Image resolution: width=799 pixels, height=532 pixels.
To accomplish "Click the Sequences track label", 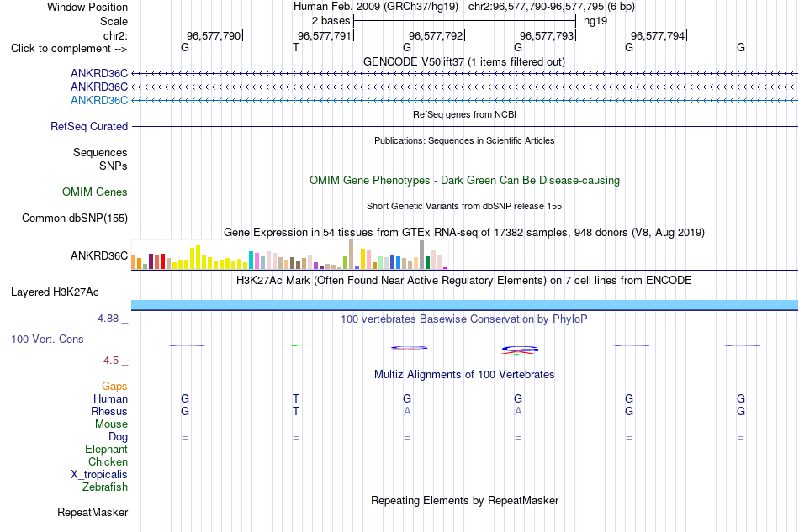I will tap(100, 152).
